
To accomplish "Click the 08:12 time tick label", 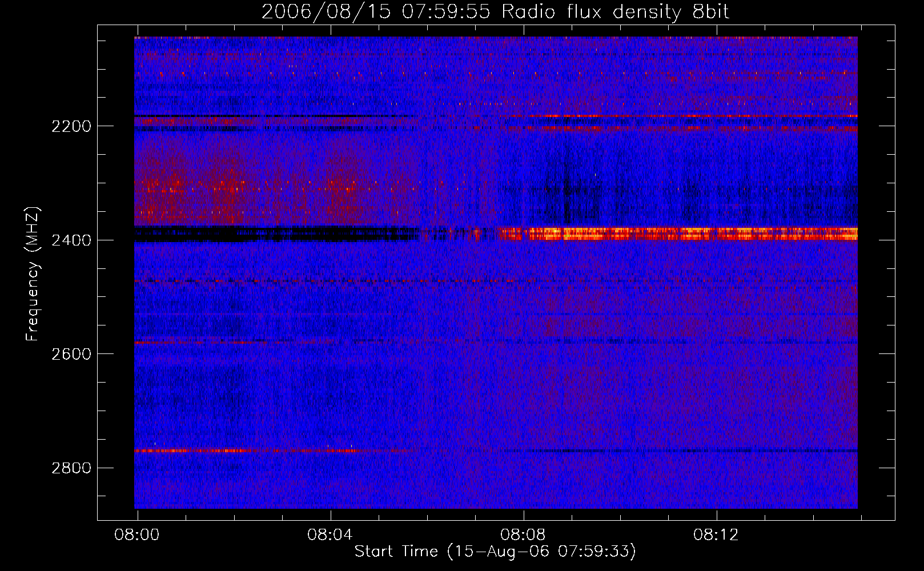I will click(716, 535).
